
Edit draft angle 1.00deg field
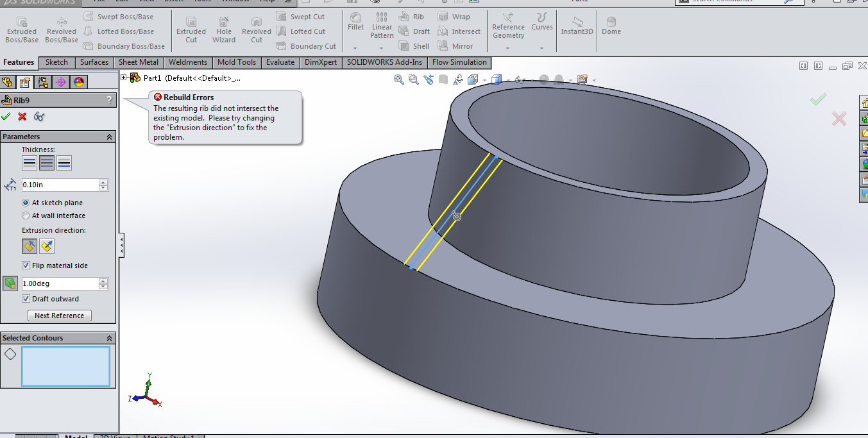coord(60,283)
